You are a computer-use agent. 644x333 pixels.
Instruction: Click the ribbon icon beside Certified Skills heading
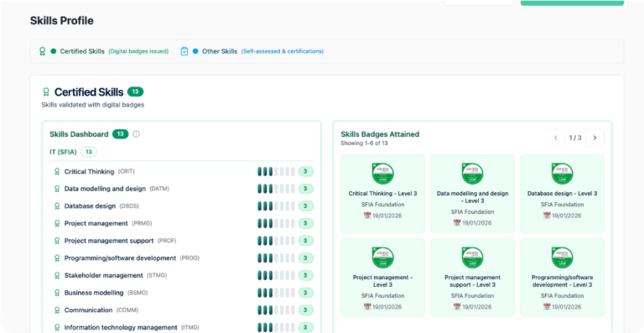click(46, 92)
